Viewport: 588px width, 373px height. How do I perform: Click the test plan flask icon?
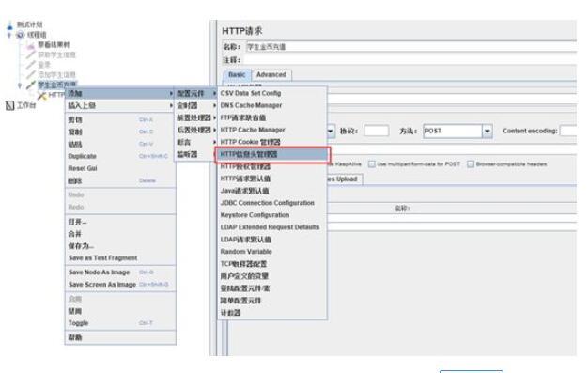[x=9, y=25]
